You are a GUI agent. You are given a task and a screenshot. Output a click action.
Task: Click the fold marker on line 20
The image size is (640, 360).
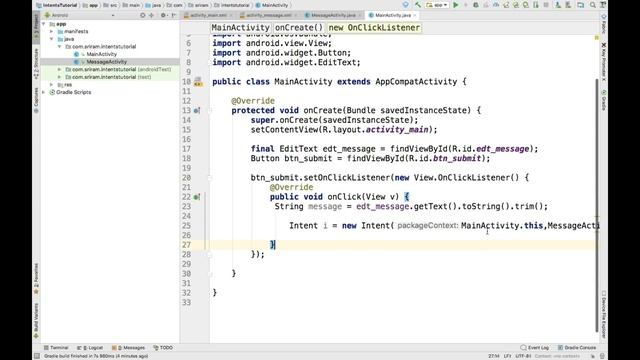coord(210,178)
